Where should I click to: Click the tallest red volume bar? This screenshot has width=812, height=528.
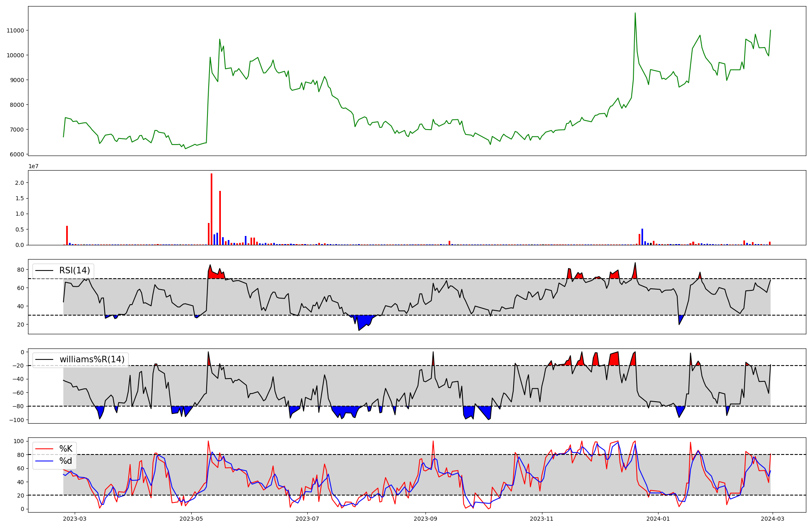tap(212, 209)
